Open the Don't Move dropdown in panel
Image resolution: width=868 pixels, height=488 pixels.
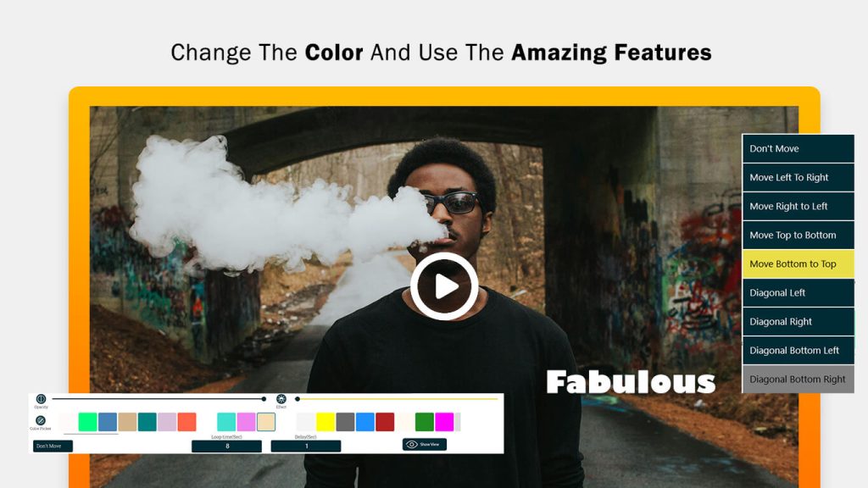(x=53, y=446)
